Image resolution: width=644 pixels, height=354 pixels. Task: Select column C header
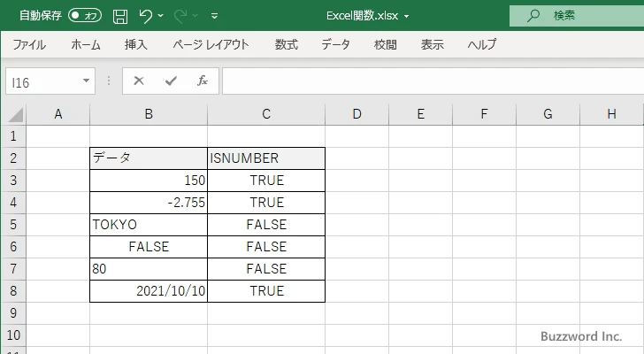(x=266, y=114)
